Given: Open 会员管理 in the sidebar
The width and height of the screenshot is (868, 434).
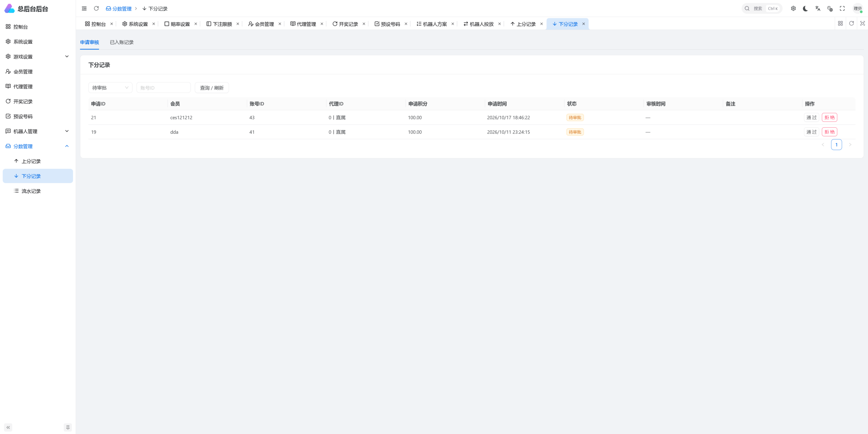Looking at the screenshot, I should tap(38, 72).
